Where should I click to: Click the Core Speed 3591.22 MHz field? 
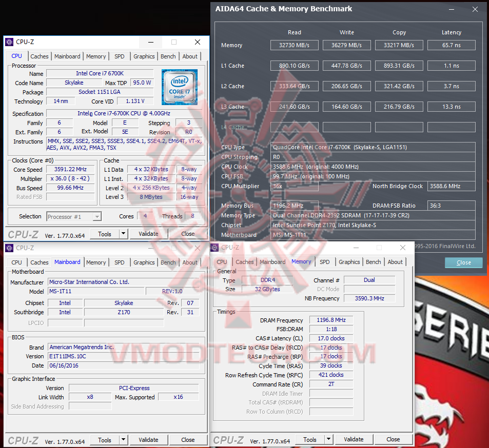pyautogui.click(x=70, y=170)
